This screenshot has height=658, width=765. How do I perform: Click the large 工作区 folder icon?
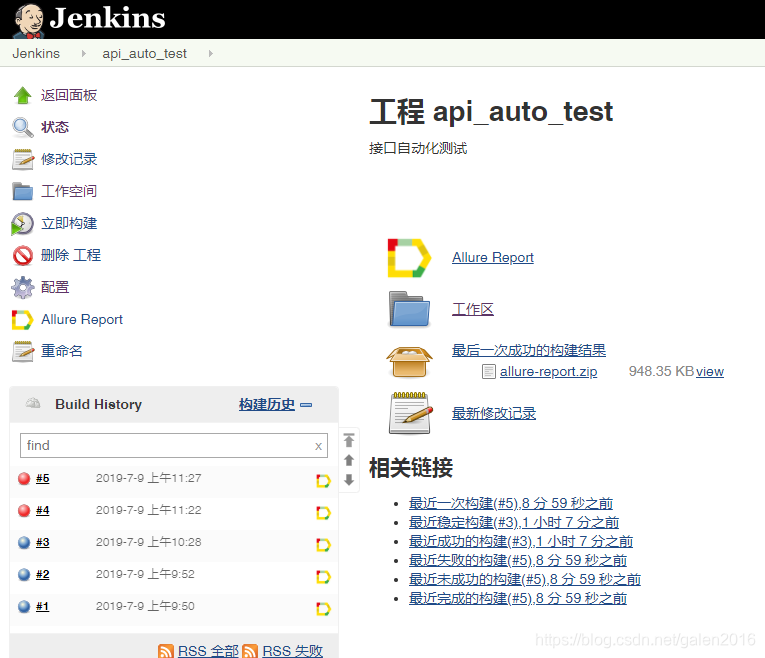[409, 309]
